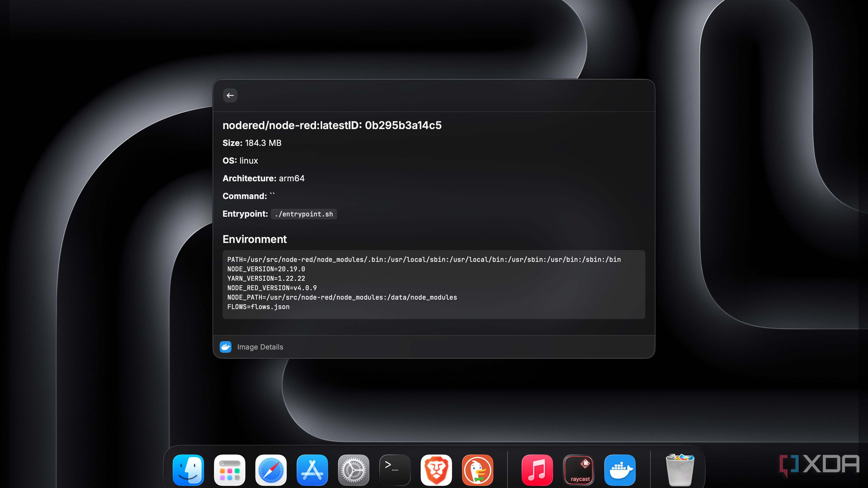This screenshot has width=868, height=488.
Task: Open Finder from the dock
Action: coord(188,470)
